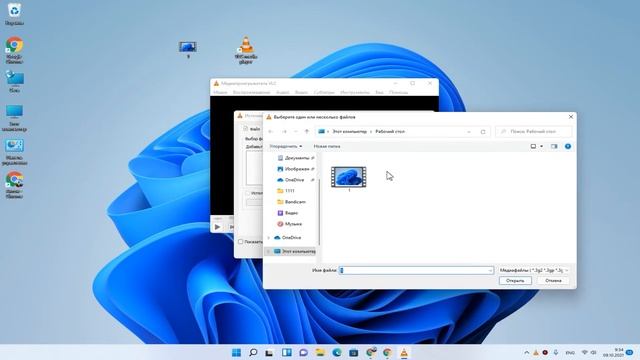
Task: Open Microsoft Edge on taskbar
Action: [x=337, y=353]
